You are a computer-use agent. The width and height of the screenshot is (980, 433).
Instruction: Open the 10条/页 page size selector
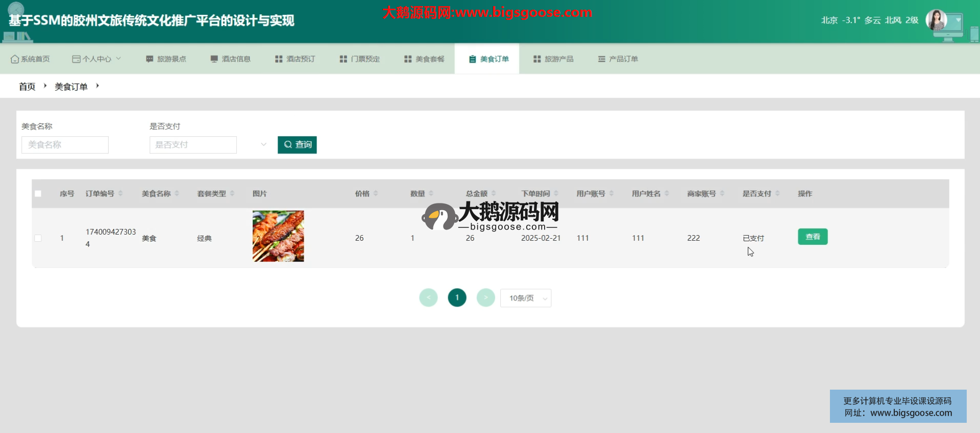point(526,298)
